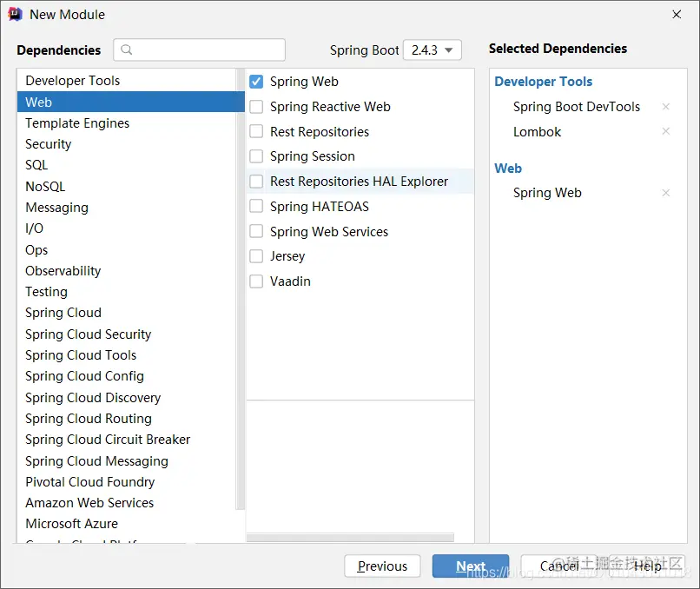Image resolution: width=700 pixels, height=589 pixels.
Task: Open the Spring Boot version dropdown
Action: pyautogui.click(x=432, y=50)
